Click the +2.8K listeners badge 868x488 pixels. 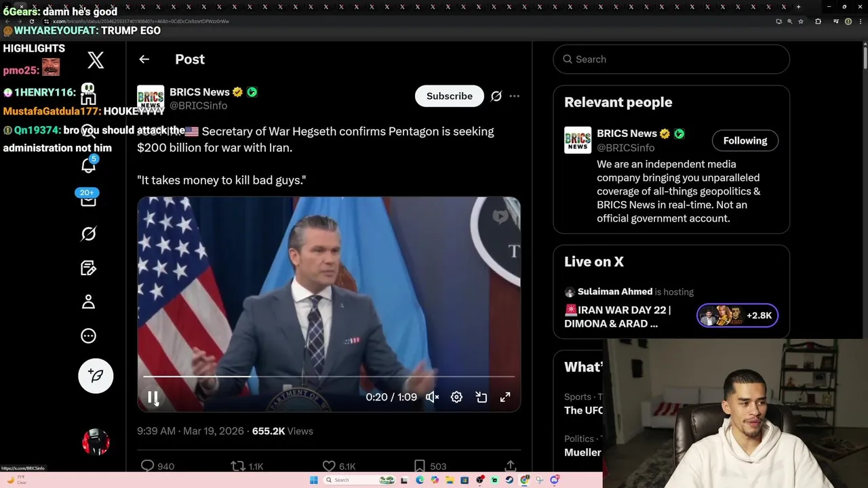click(737, 316)
